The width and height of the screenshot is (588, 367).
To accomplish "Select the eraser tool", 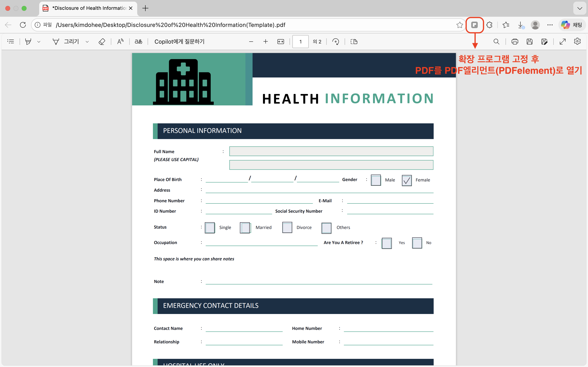I will click(101, 42).
